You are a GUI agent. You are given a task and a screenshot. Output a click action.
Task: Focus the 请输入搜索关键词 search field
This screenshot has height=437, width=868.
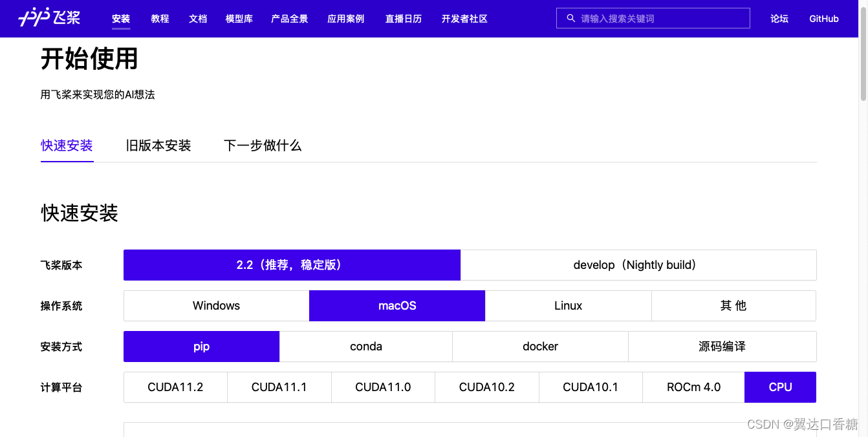[653, 18]
